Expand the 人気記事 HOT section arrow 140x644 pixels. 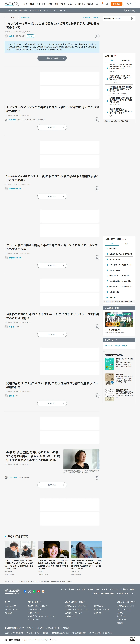click(x=118, y=56)
